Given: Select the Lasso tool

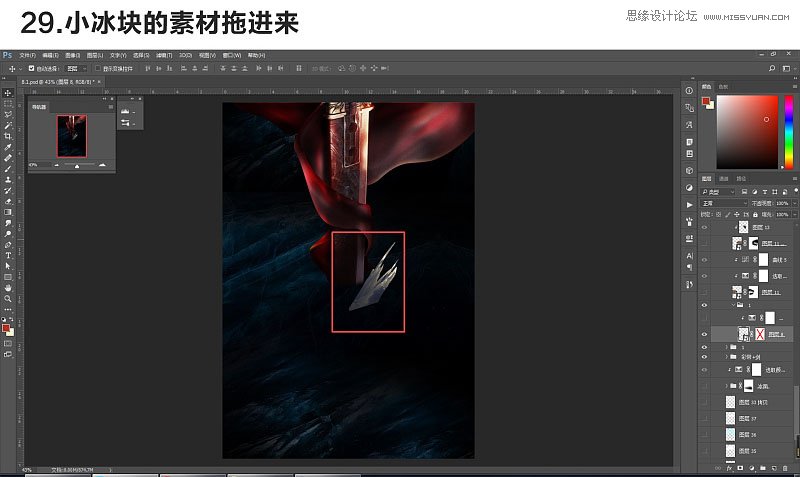Looking at the screenshot, I should [x=8, y=114].
